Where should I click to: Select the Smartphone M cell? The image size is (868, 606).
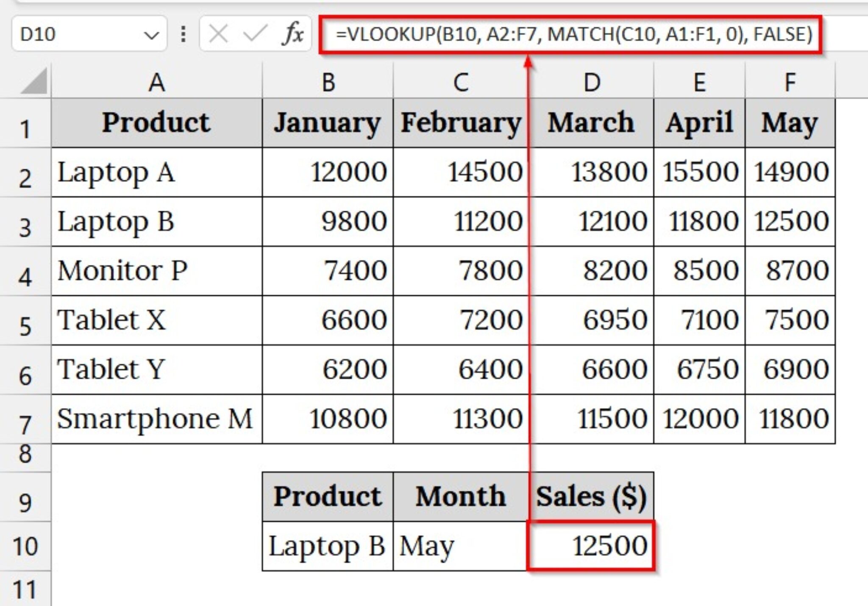(157, 419)
